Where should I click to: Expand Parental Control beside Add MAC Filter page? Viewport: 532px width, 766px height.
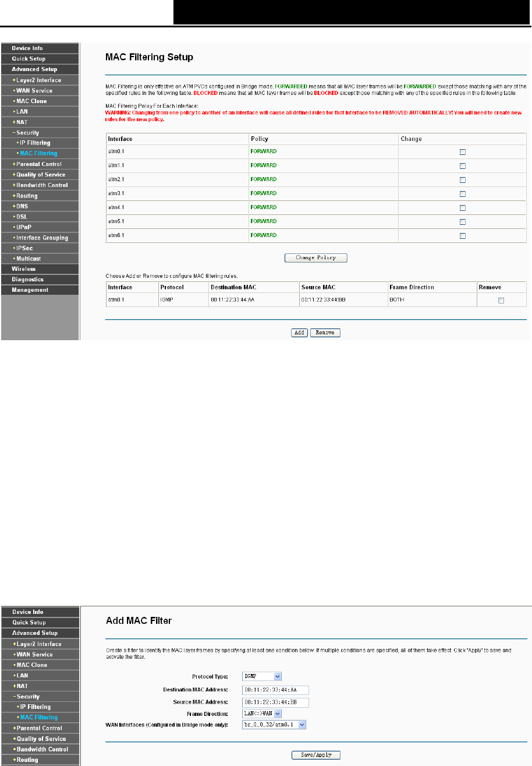click(x=40, y=728)
